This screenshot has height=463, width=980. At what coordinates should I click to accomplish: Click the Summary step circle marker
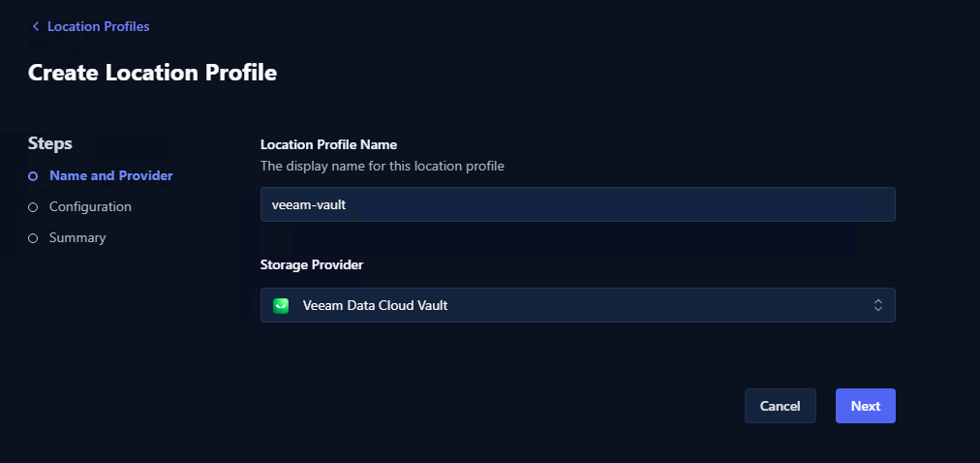click(33, 238)
